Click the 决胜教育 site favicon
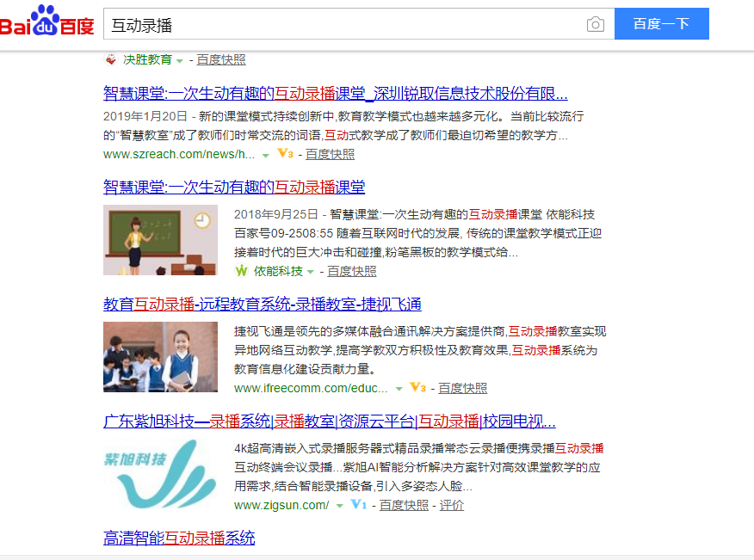The image size is (754, 560). [x=111, y=59]
